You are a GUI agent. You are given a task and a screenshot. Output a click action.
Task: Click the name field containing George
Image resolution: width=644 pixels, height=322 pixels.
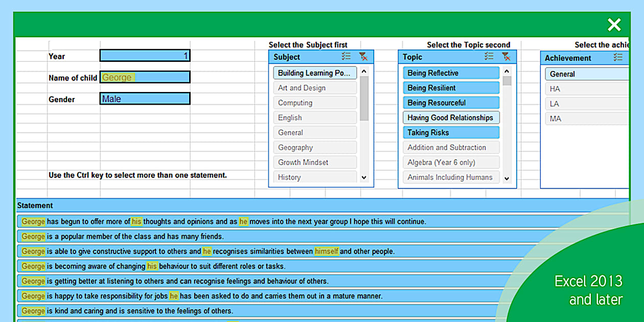pos(145,77)
